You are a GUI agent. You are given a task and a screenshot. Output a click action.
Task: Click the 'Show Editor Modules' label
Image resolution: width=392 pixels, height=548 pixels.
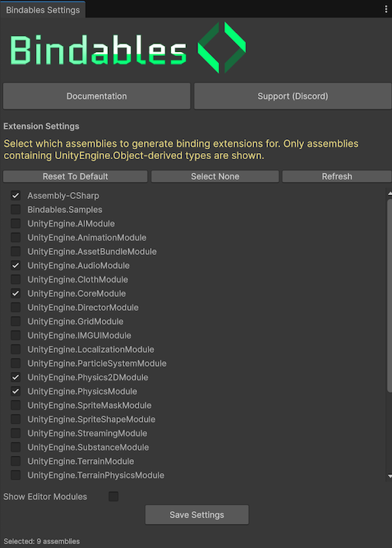[45, 497]
